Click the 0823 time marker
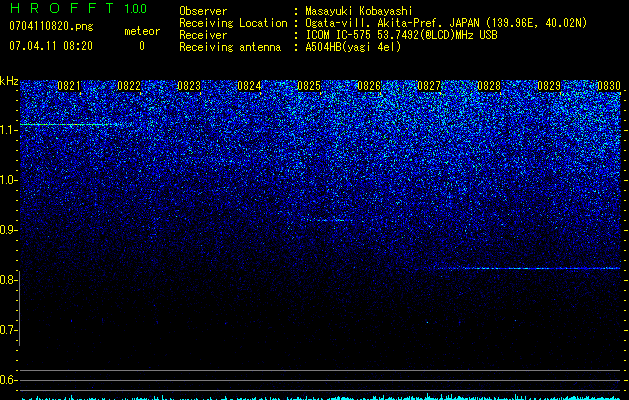This screenshot has width=629, height=400. click(x=189, y=86)
